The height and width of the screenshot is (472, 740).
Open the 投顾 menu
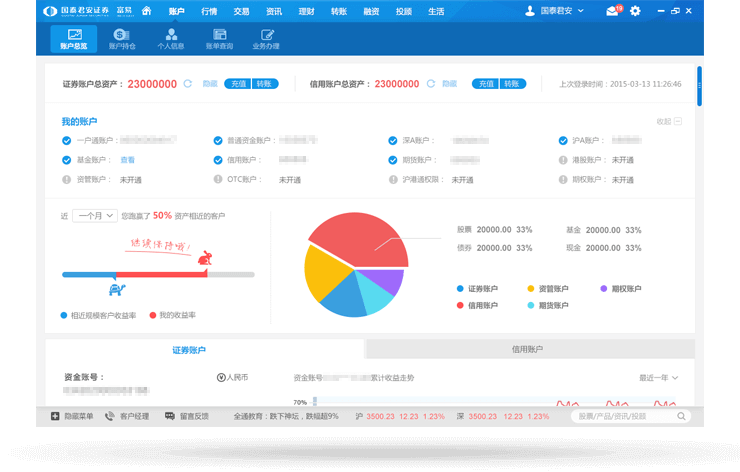(404, 11)
